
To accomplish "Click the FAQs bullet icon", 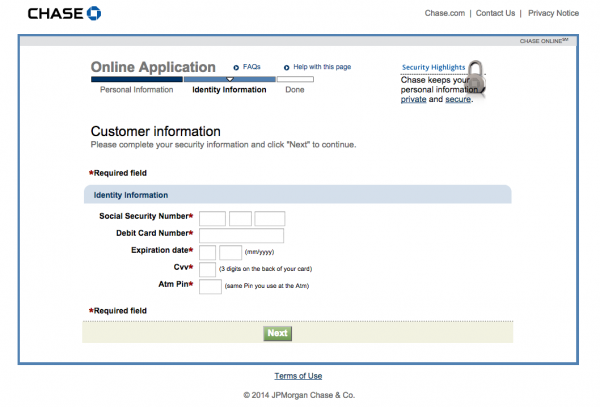I will (236, 68).
